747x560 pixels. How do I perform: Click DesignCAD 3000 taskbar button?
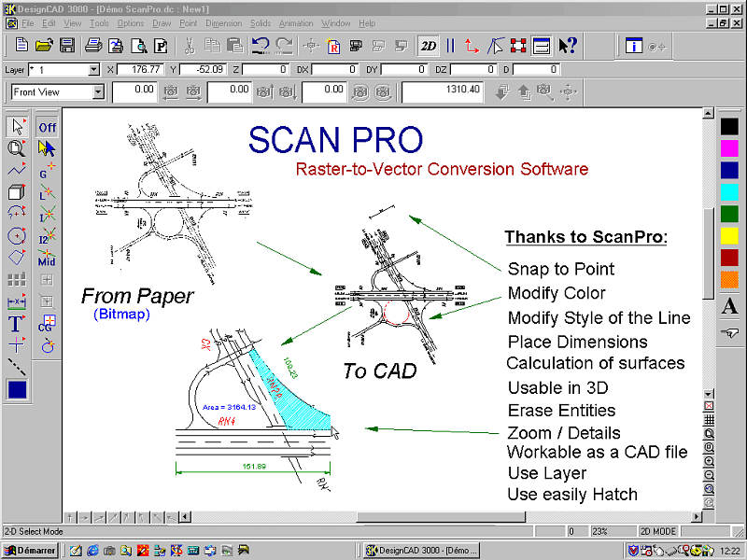421,551
